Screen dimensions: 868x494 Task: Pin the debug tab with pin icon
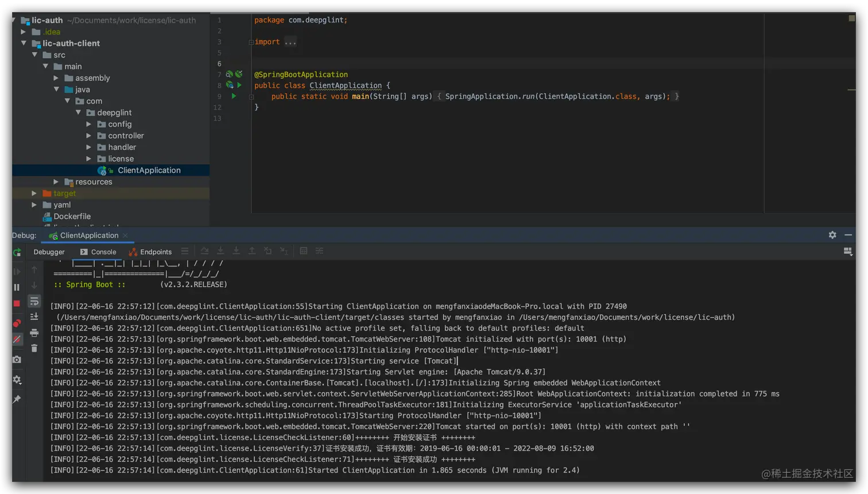point(17,399)
